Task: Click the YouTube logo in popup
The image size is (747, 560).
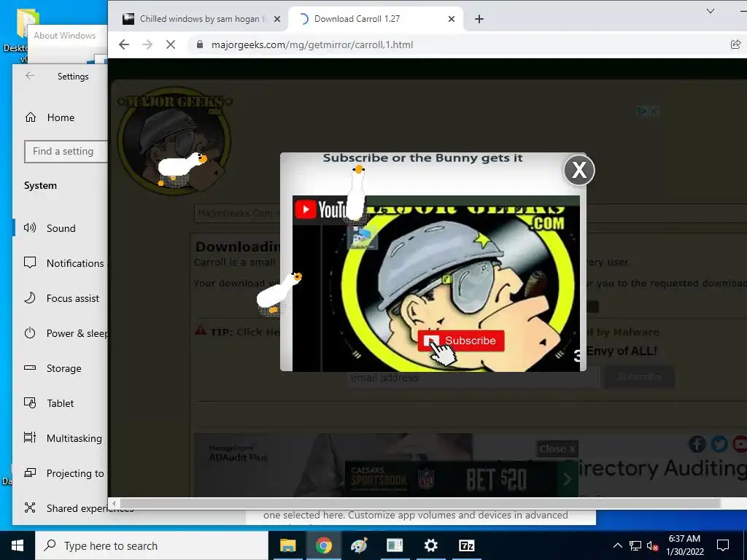Action: 320,209
